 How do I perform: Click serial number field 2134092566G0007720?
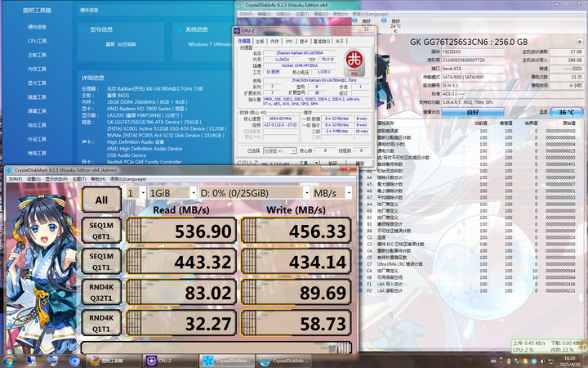[x=473, y=60]
